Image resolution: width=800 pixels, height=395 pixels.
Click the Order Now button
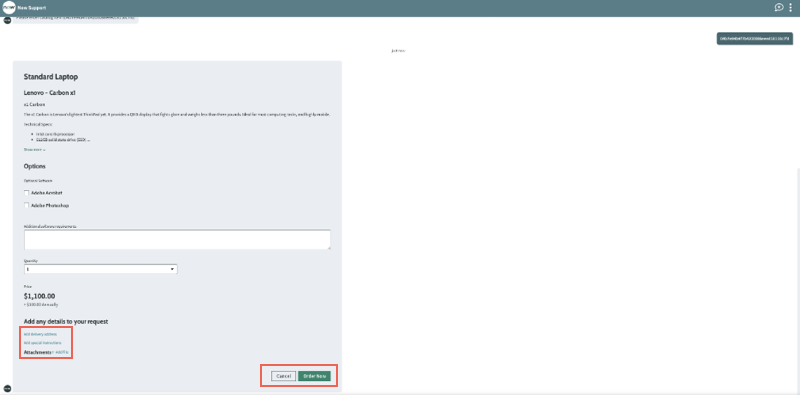point(314,376)
